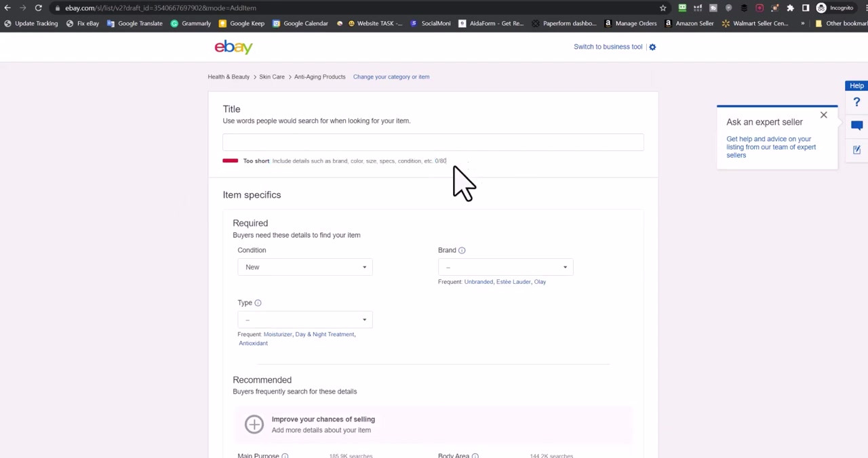Screen dimensions: 868x458
Task: Bookmark this page with star icon
Action: point(663,8)
